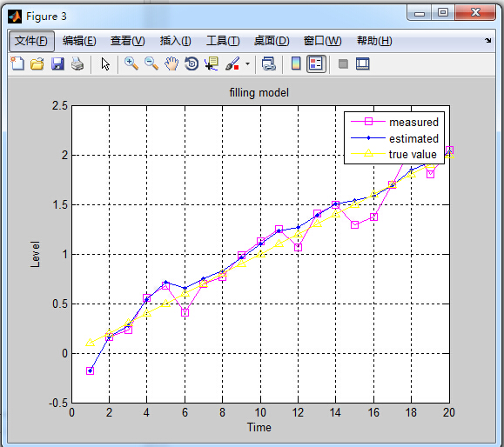Click the legend box showing measured

(x=394, y=137)
